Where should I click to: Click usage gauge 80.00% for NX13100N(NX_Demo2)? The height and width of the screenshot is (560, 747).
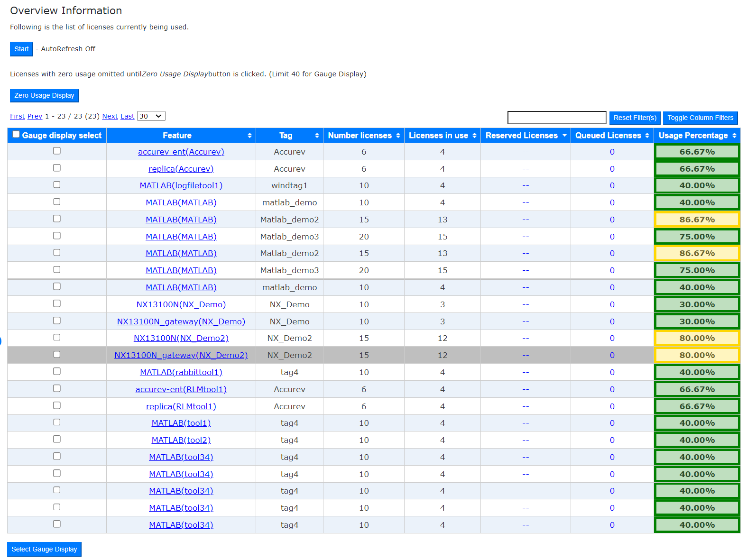697,338
